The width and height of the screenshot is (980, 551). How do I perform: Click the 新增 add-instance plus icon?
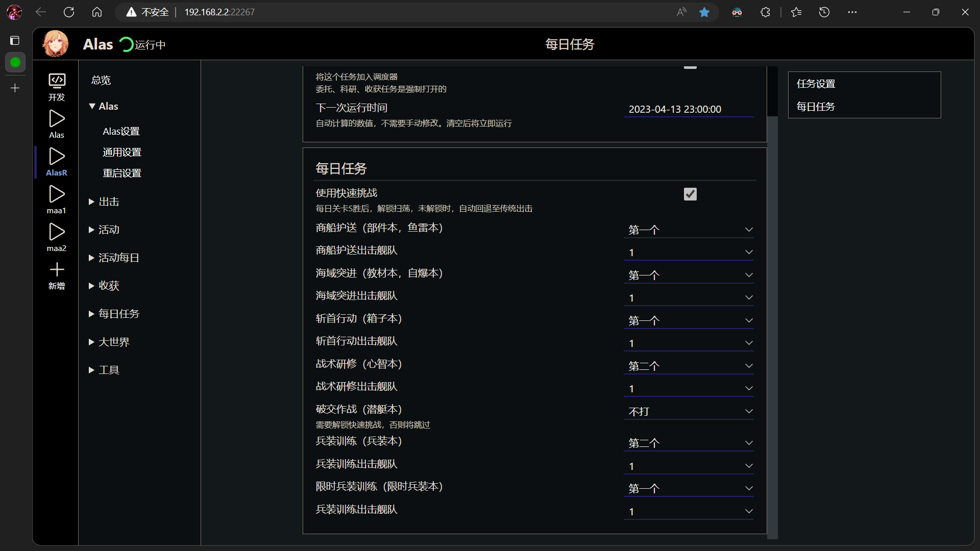pos(56,270)
